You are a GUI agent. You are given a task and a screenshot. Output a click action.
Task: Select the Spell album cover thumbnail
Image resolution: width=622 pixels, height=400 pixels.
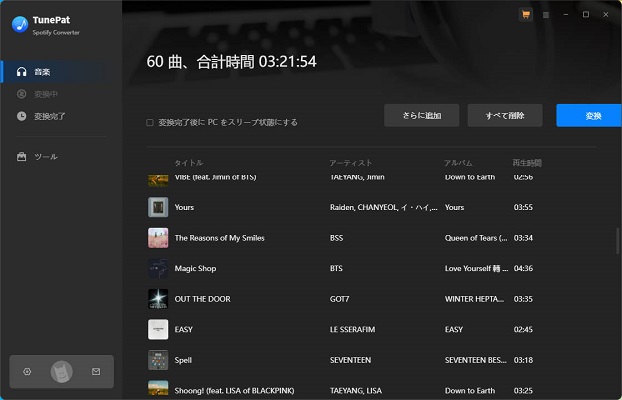[x=158, y=360]
